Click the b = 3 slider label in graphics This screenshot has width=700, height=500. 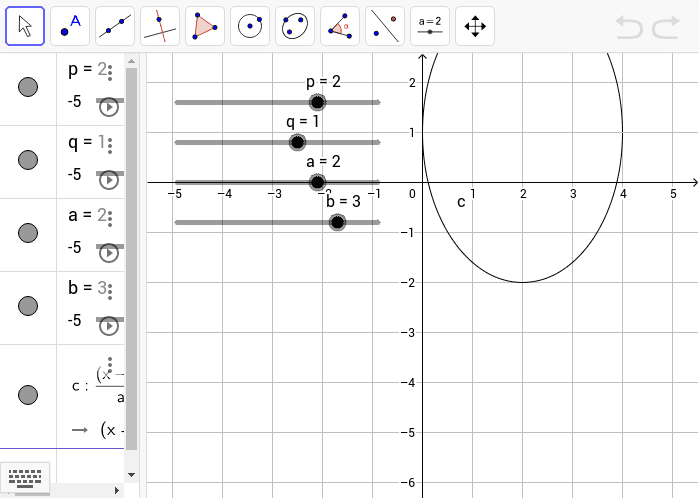343,202
